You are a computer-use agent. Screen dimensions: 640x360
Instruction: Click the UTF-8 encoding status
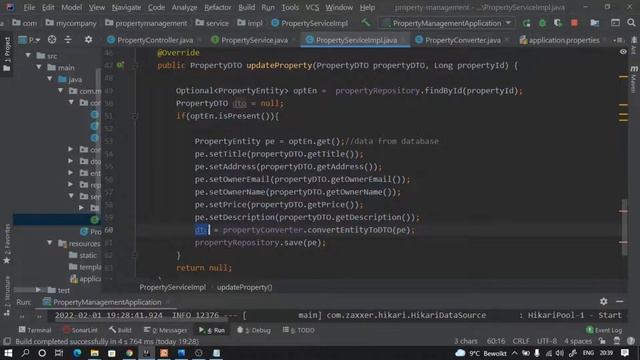tap(547, 341)
